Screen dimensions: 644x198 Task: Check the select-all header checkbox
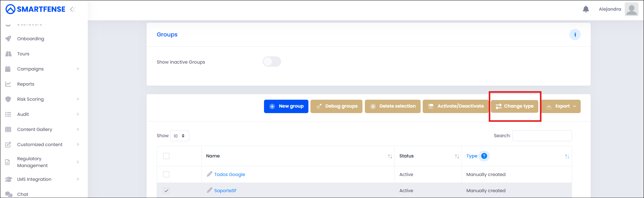pyautogui.click(x=166, y=156)
